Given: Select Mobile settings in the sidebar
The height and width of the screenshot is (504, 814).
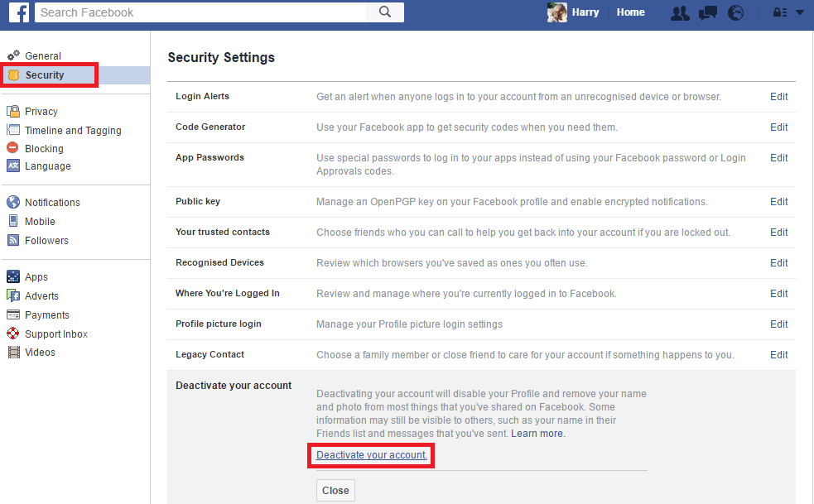Looking at the screenshot, I should (x=40, y=221).
